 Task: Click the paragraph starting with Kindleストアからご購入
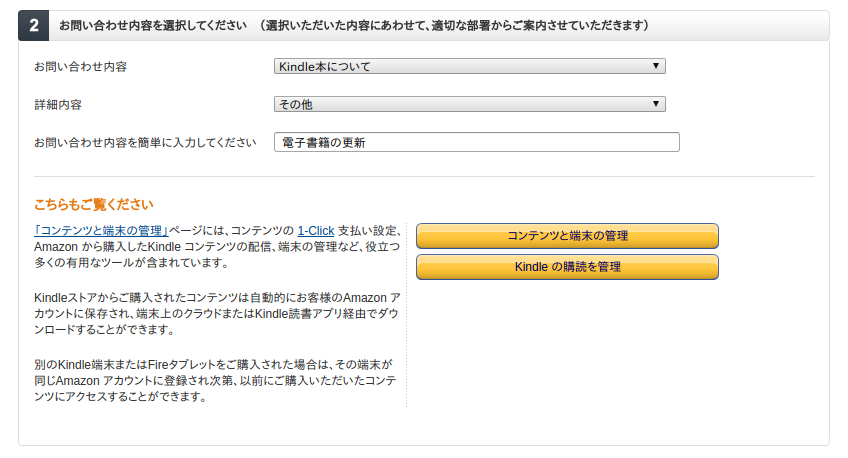click(x=217, y=313)
